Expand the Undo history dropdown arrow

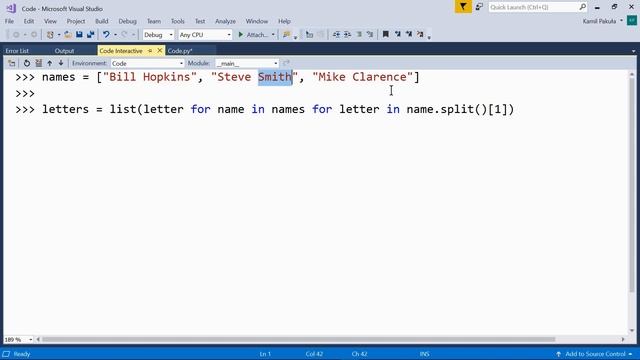pyautogui.click(x=115, y=35)
